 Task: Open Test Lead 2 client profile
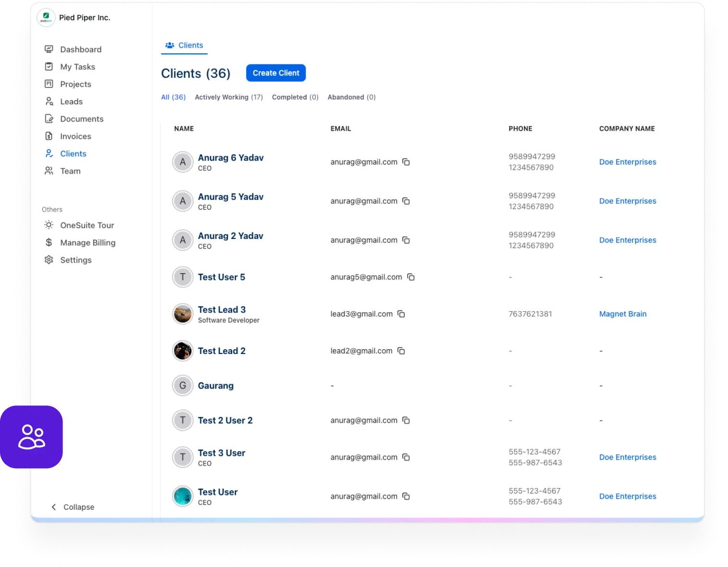(x=222, y=351)
